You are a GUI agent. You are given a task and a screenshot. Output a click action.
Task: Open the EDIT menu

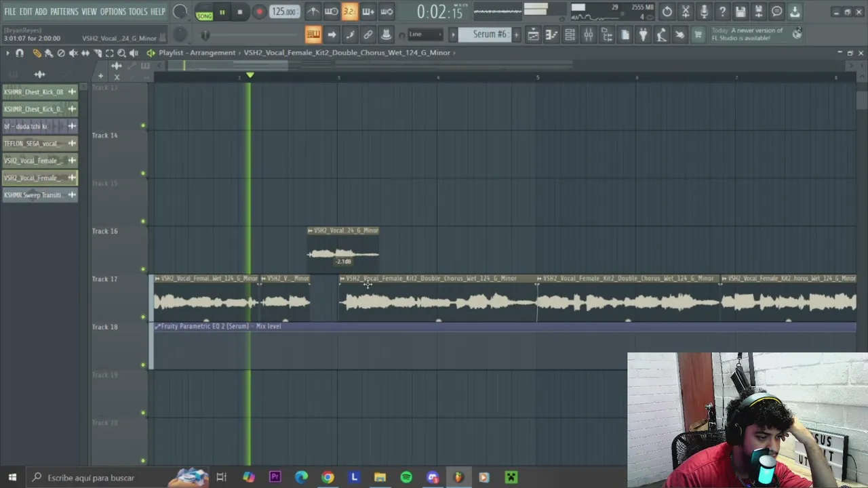click(x=26, y=12)
